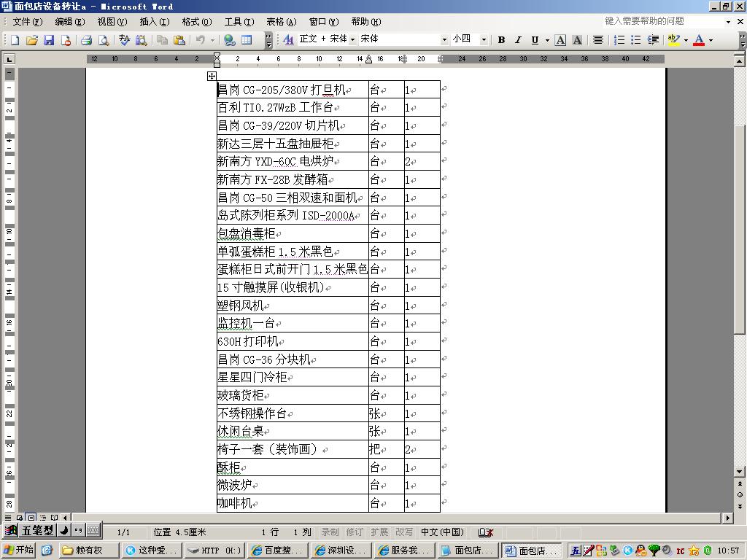
Task: Expand highlight color dropdown arrow
Action: [x=686, y=40]
